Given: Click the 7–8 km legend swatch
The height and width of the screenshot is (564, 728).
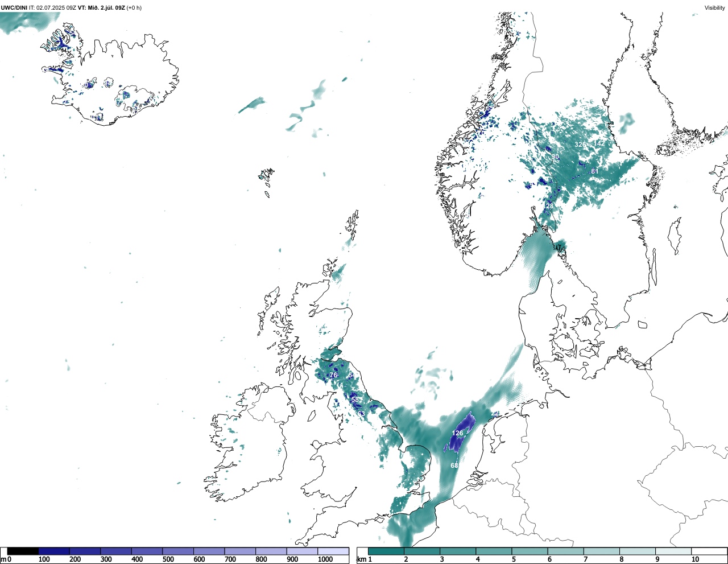Looking at the screenshot, I should [602, 551].
